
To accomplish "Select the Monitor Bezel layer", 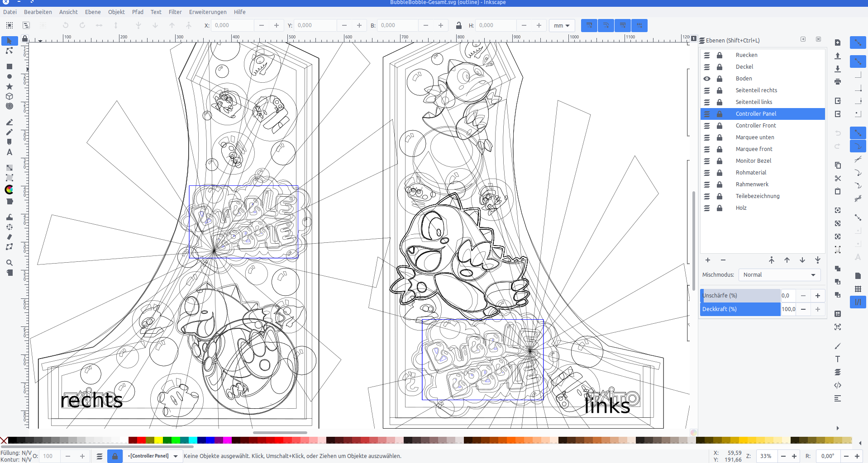I will (763, 161).
